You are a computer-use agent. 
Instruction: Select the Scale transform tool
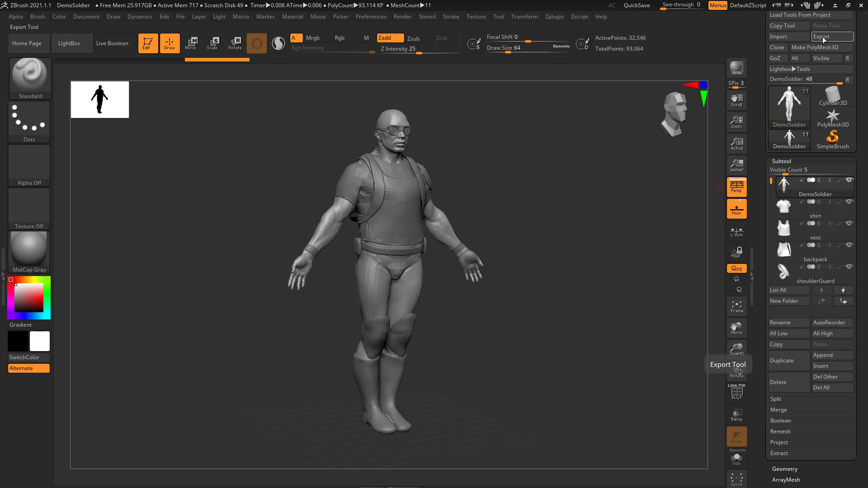click(213, 43)
